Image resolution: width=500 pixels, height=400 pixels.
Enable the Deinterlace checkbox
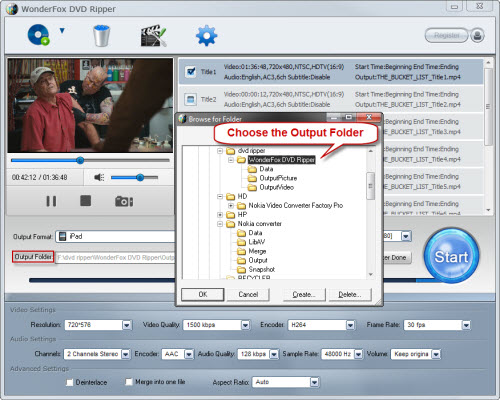69,382
